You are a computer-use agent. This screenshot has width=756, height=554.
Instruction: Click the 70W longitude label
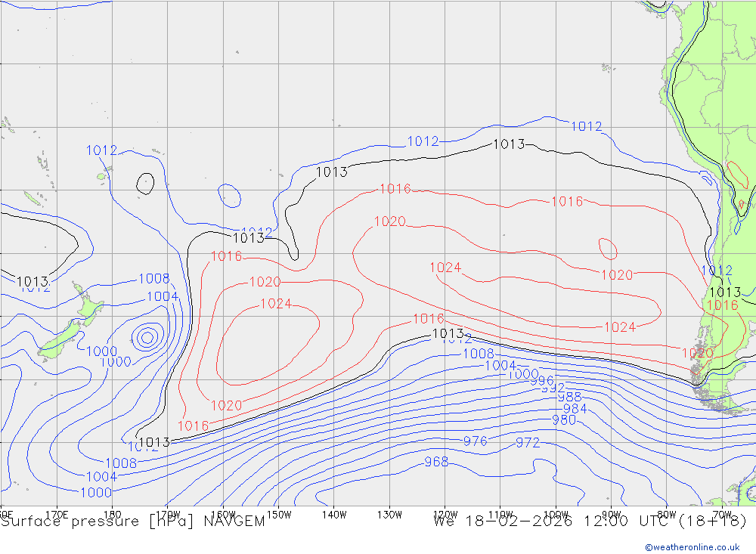722,515
